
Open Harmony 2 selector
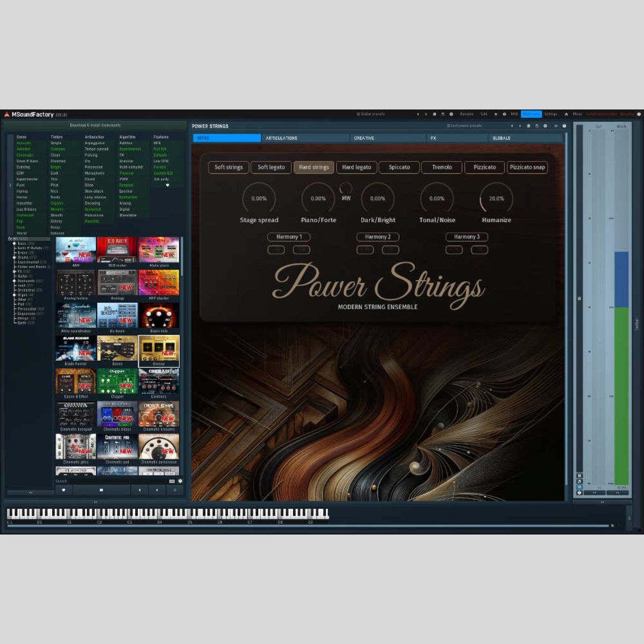pyautogui.click(x=378, y=237)
